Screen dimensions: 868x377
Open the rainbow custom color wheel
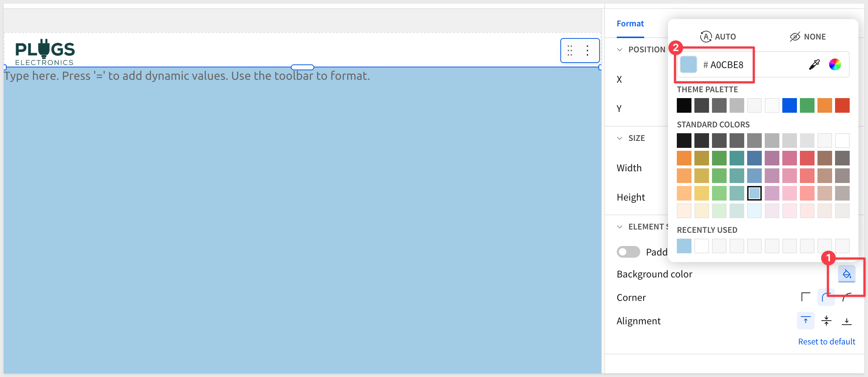click(835, 65)
